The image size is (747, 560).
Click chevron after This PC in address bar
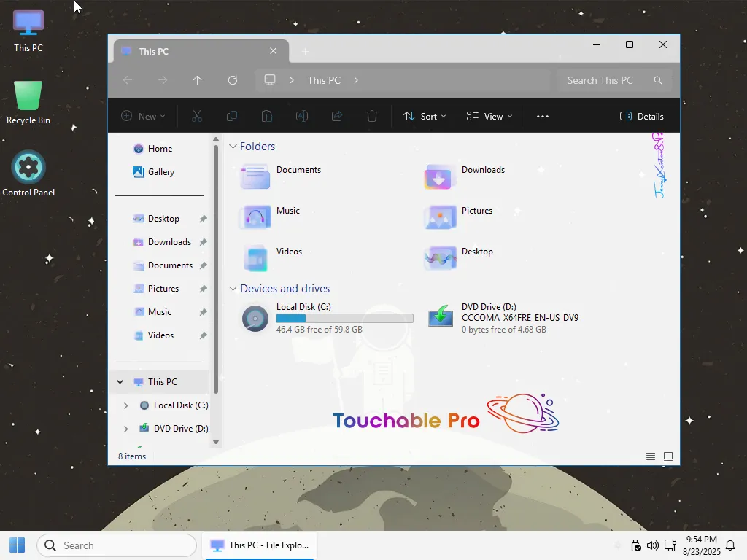tap(356, 80)
